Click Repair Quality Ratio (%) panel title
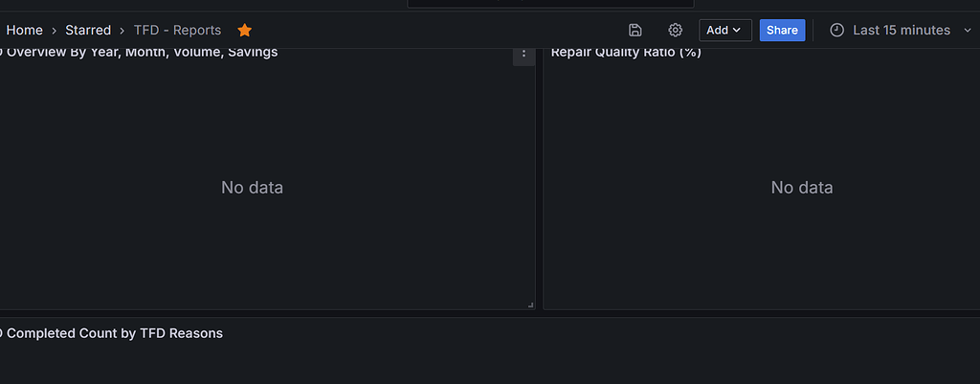Image resolution: width=980 pixels, height=384 pixels. (x=626, y=53)
